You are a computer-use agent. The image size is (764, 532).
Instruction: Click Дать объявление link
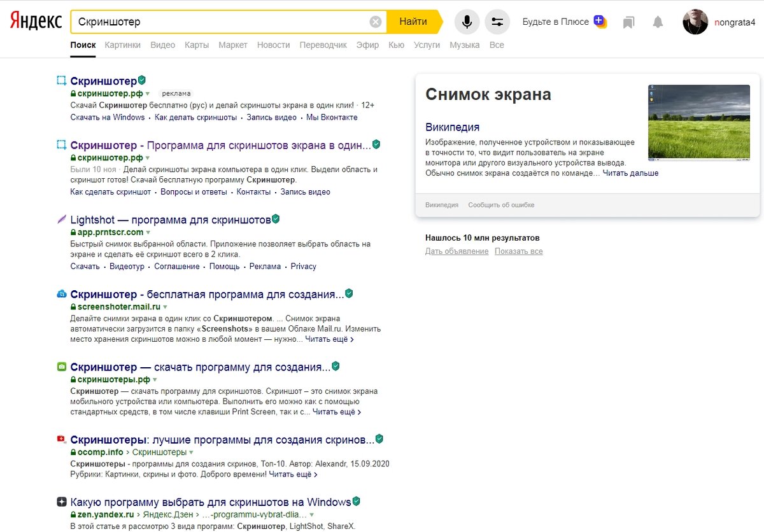point(457,251)
